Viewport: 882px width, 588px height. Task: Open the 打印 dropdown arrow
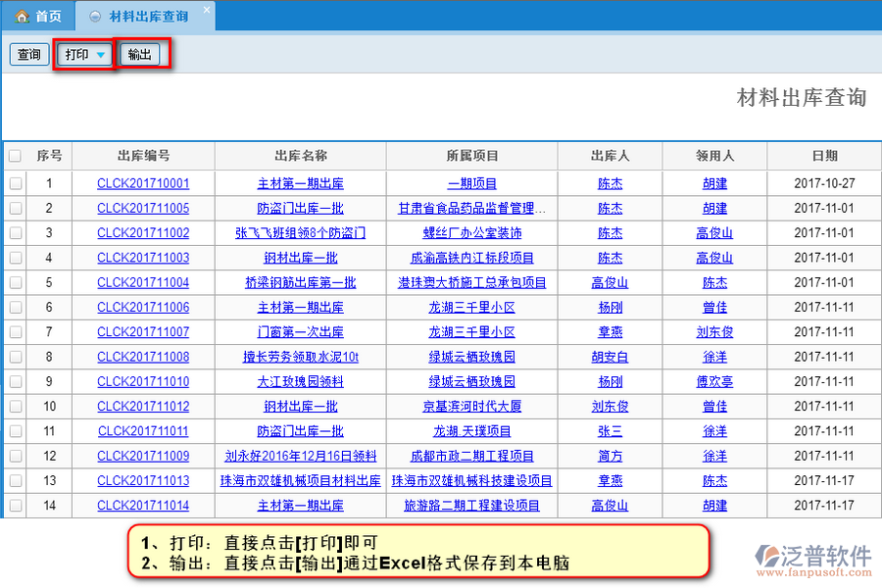click(x=101, y=55)
